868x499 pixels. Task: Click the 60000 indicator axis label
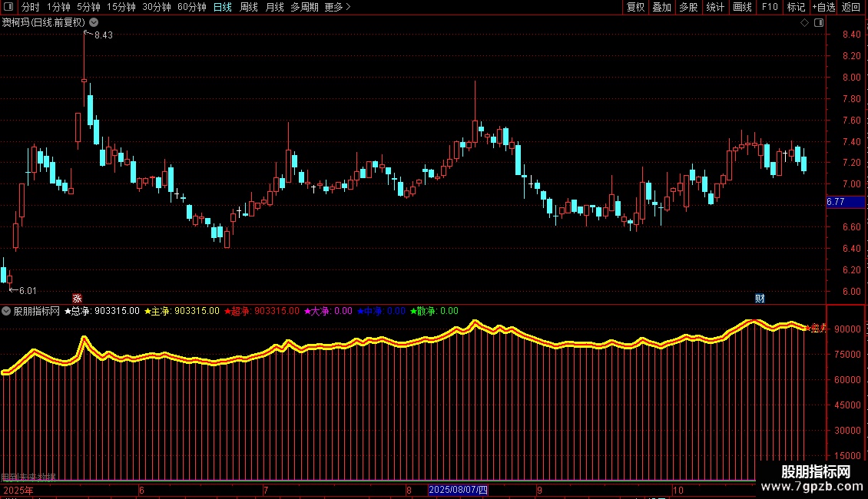[x=847, y=380]
